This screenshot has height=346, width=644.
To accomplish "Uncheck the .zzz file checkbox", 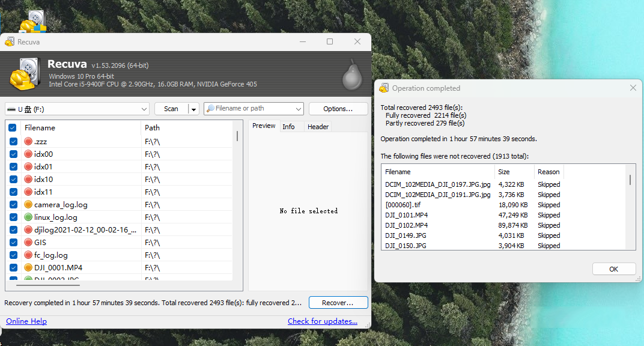I will (14, 142).
